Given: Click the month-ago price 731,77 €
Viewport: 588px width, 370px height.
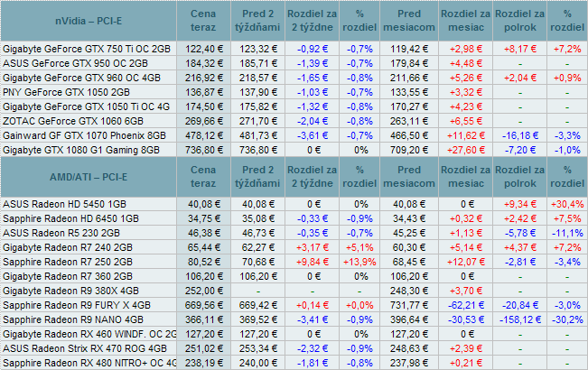Looking at the screenshot, I should click(409, 305).
